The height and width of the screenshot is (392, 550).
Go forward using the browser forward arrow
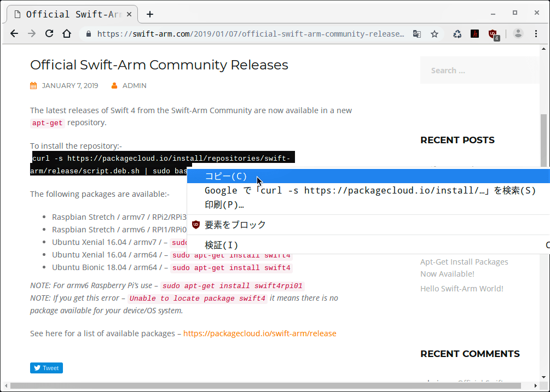click(x=32, y=34)
